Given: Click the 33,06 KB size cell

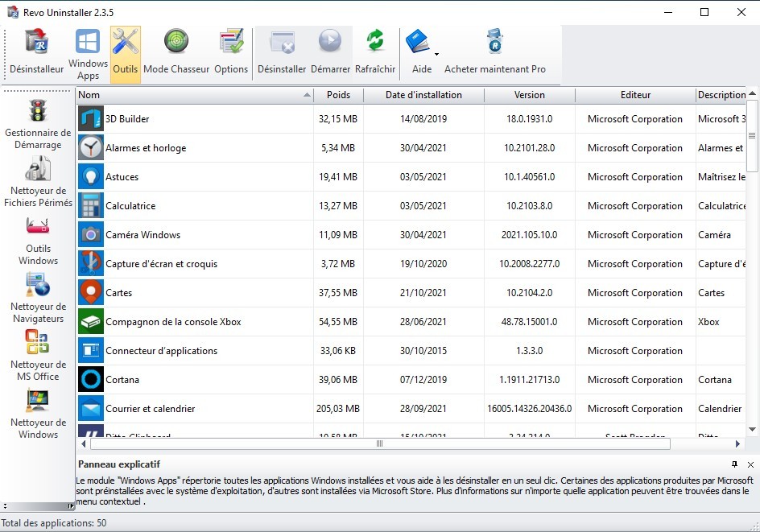Looking at the screenshot, I should coord(338,351).
